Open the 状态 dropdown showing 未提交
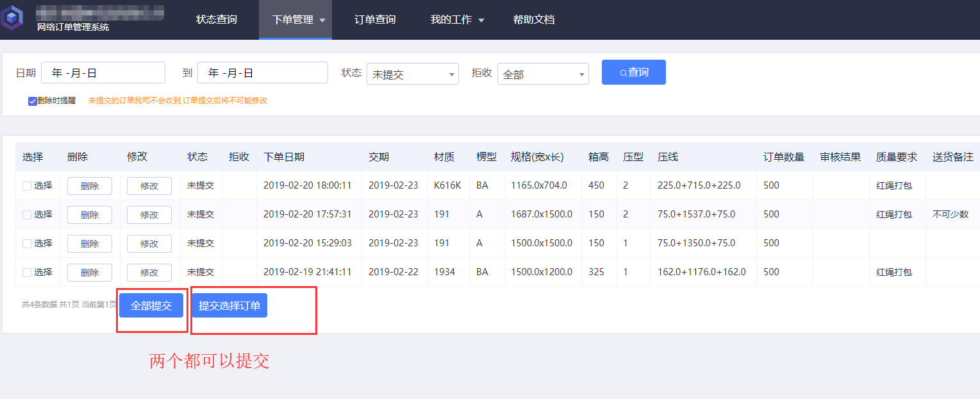 [x=412, y=74]
